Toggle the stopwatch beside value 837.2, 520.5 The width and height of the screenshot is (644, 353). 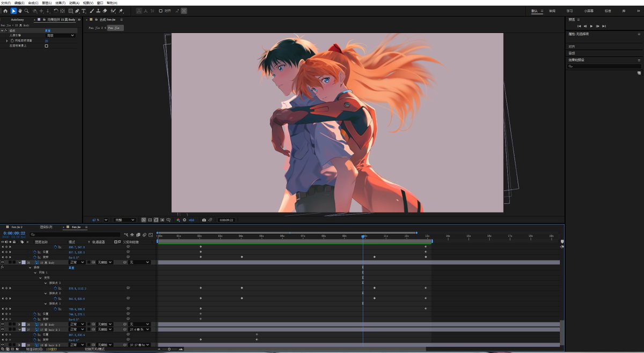point(34,252)
